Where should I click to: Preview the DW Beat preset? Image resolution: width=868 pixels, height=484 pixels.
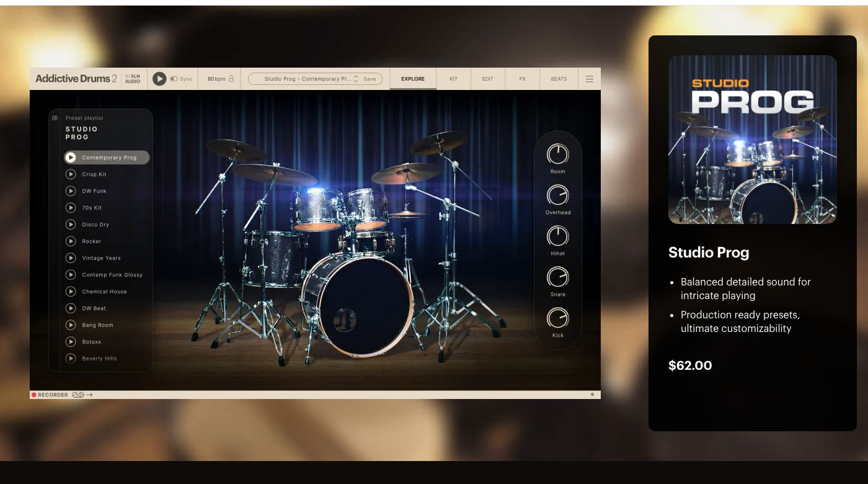71,308
